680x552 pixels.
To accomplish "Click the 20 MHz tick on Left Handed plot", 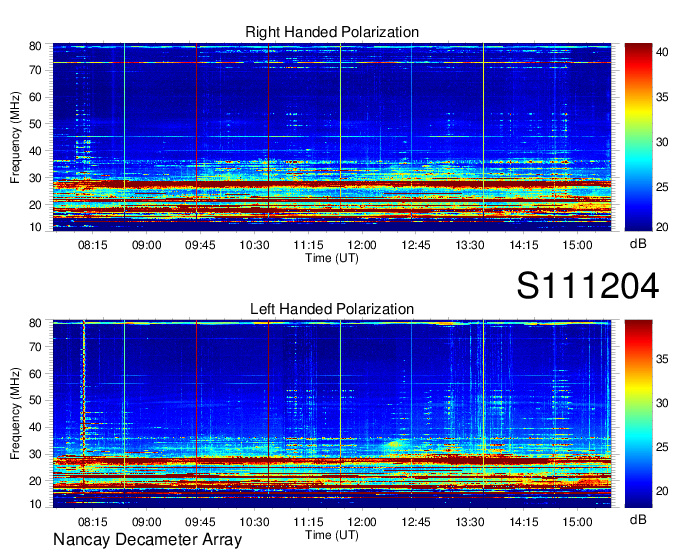I will [x=35, y=481].
